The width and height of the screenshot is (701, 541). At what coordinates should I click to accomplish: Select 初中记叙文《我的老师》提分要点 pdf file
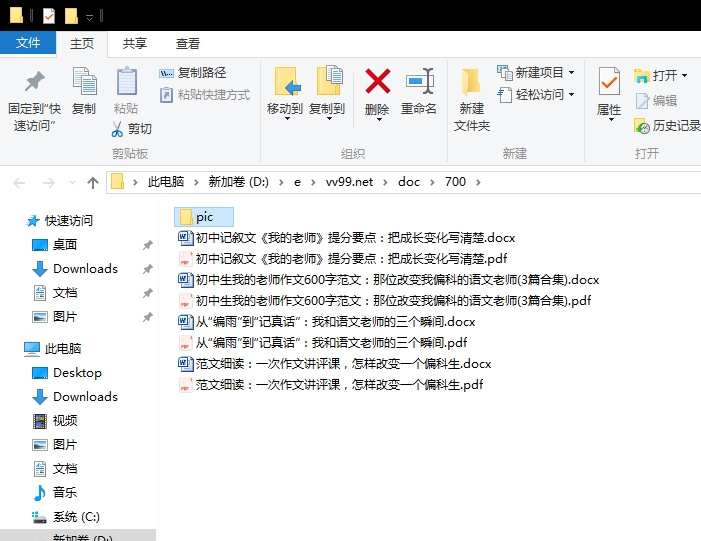pyautogui.click(x=342, y=258)
